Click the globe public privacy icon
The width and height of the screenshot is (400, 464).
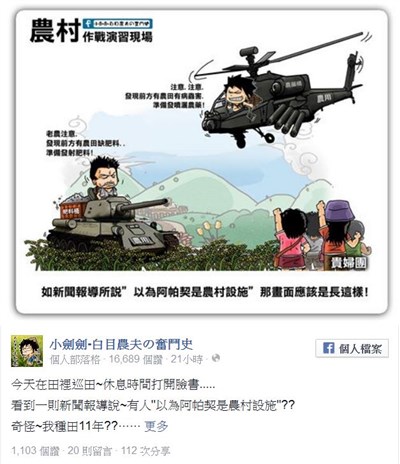point(216,358)
